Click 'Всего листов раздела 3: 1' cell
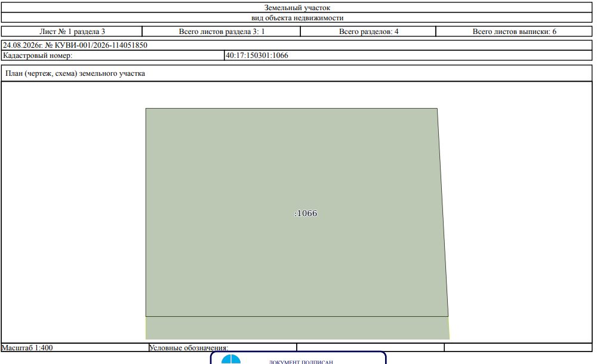The image size is (603, 364). [221, 32]
